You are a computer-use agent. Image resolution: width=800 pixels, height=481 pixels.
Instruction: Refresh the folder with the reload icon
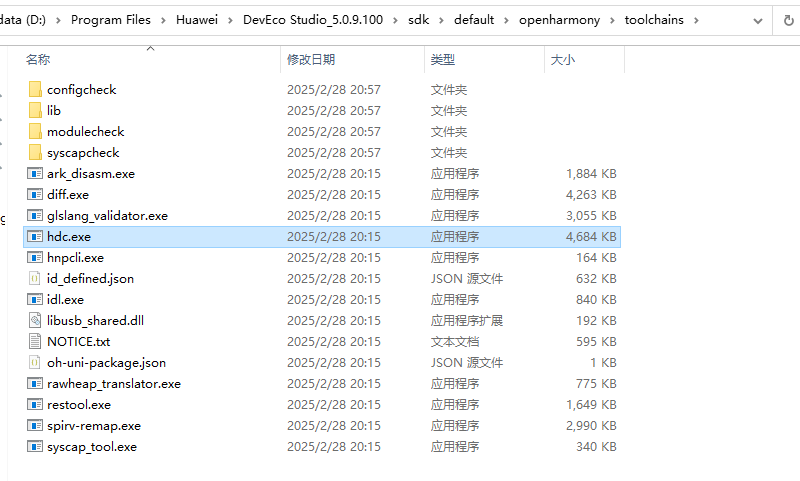point(788,20)
